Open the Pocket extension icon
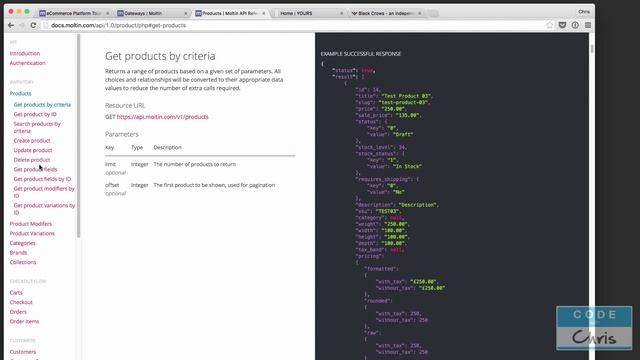Viewport: 640px width, 360px height. [x=562, y=25]
